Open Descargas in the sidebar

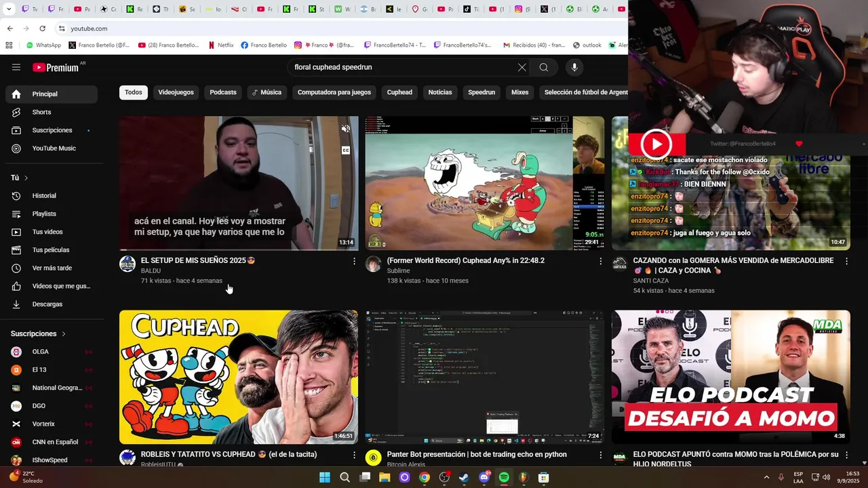pyautogui.click(x=52, y=304)
